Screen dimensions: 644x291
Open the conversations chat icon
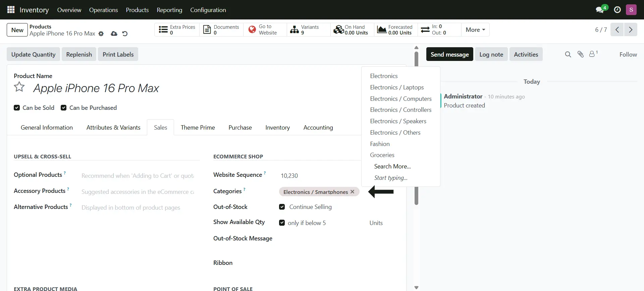tap(600, 10)
